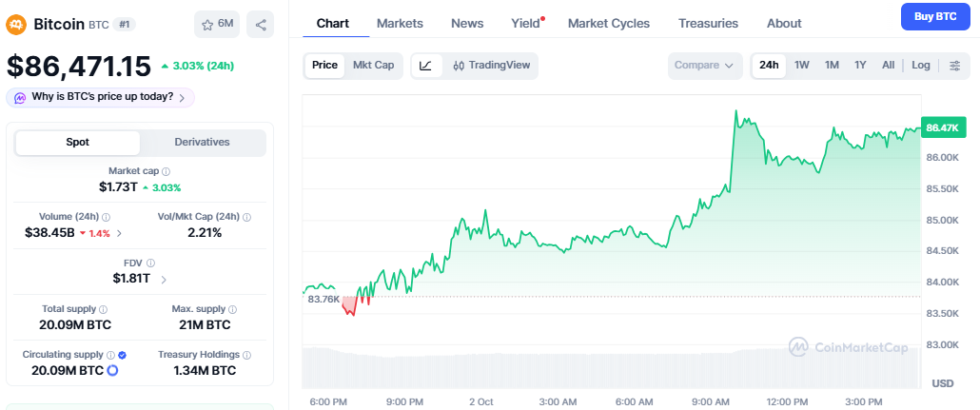Click the $38.45B volume value

(x=49, y=233)
